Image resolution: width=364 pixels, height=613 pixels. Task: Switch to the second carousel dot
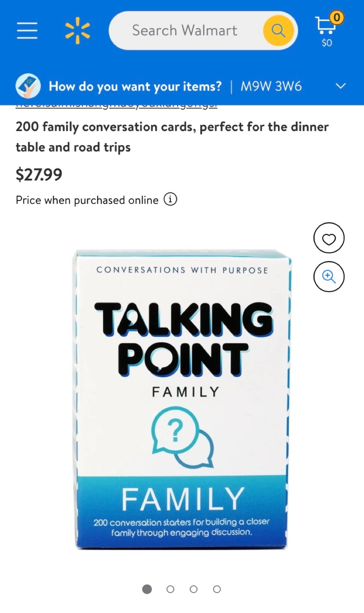click(x=171, y=589)
